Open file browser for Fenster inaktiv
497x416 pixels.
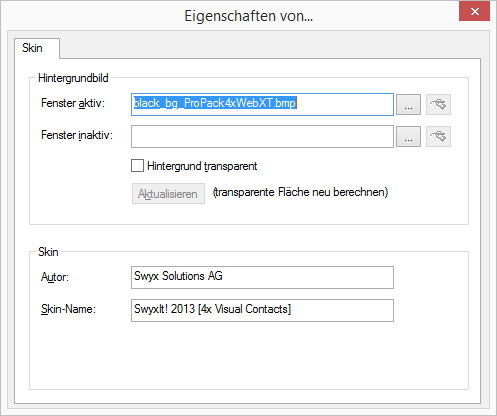point(408,136)
